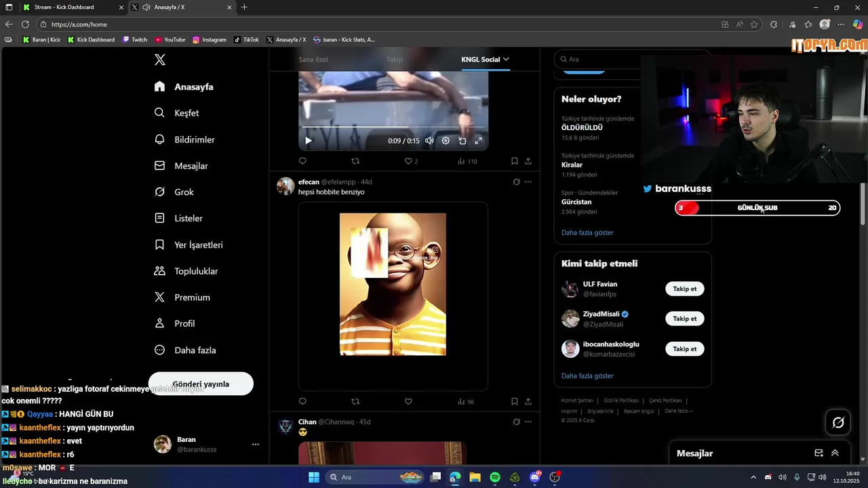Like efecan's hobbit post
Viewport: 868px width, 488px height.
(408, 401)
